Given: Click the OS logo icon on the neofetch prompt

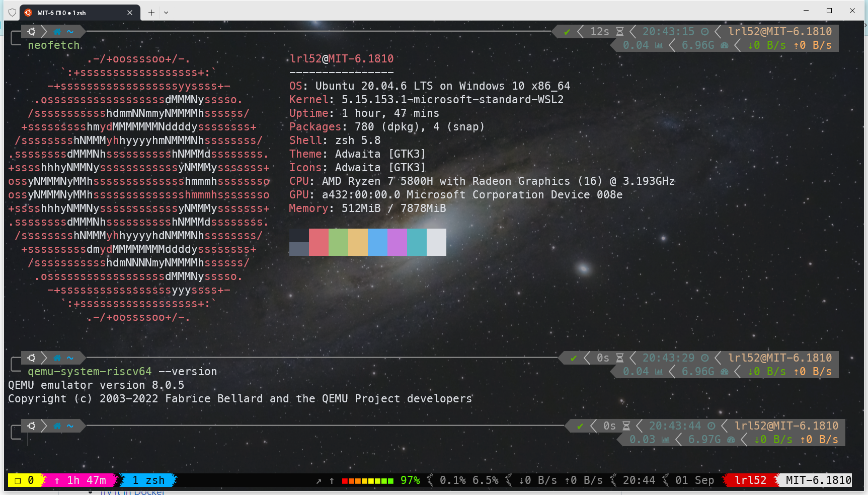Looking at the screenshot, I should click(x=31, y=32).
